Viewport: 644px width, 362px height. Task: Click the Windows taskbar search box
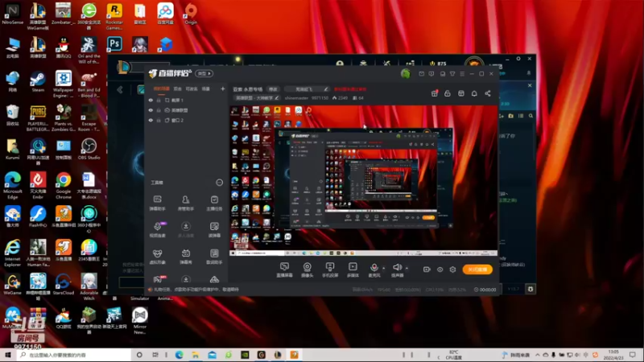(74, 355)
